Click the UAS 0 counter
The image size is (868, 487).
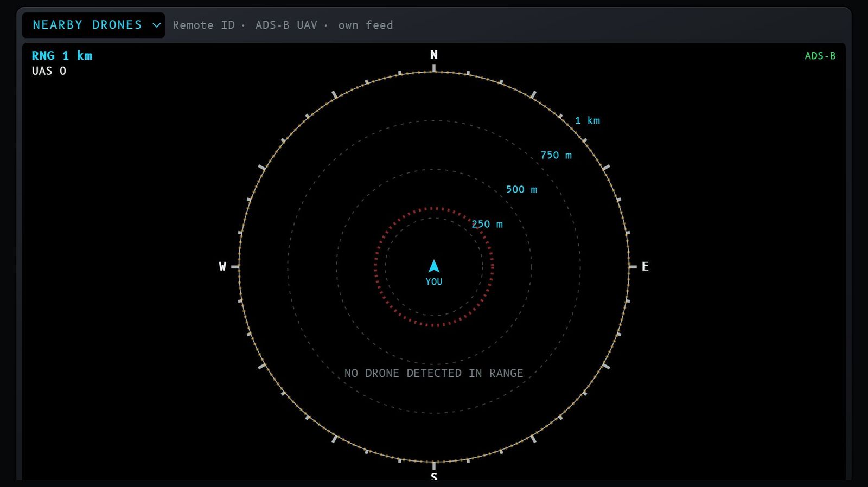49,71
